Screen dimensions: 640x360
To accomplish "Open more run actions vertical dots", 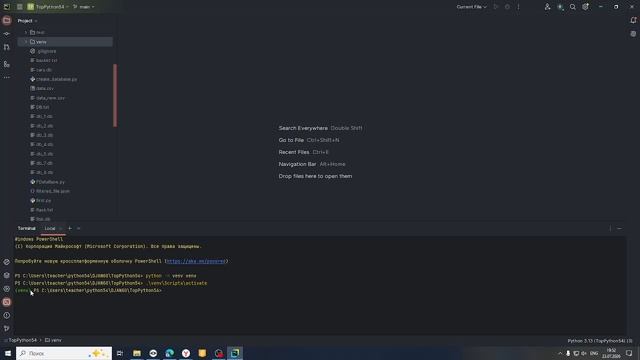I will (518, 7).
